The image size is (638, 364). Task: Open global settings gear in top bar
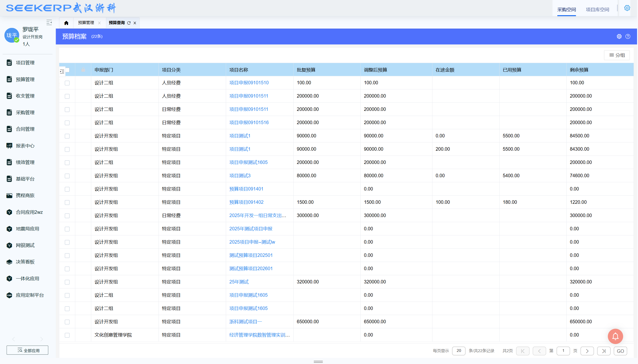627,8
